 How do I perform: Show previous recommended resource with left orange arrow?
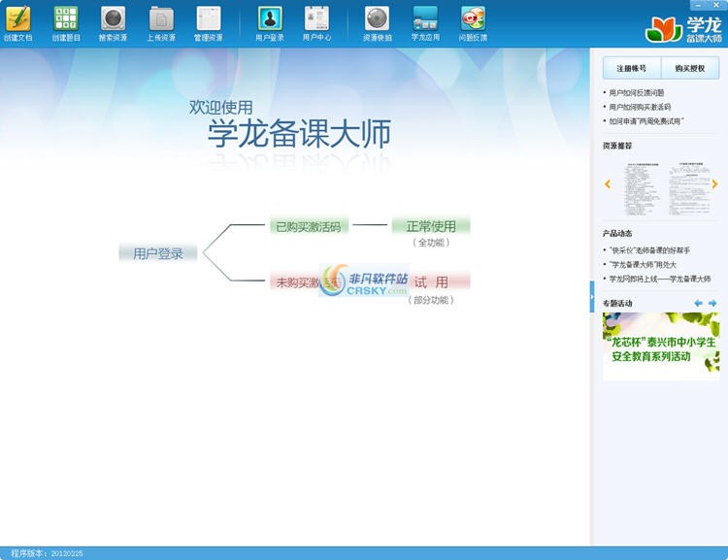pyautogui.click(x=608, y=184)
